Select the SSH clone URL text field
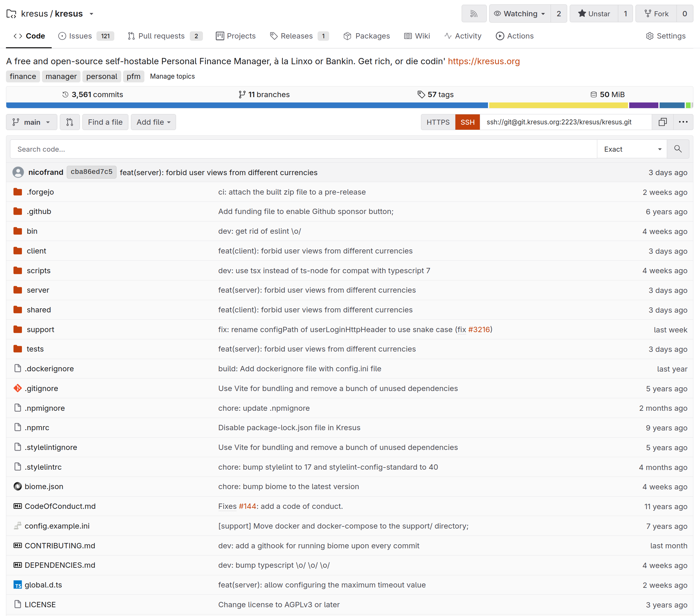The image size is (700, 616). (566, 122)
